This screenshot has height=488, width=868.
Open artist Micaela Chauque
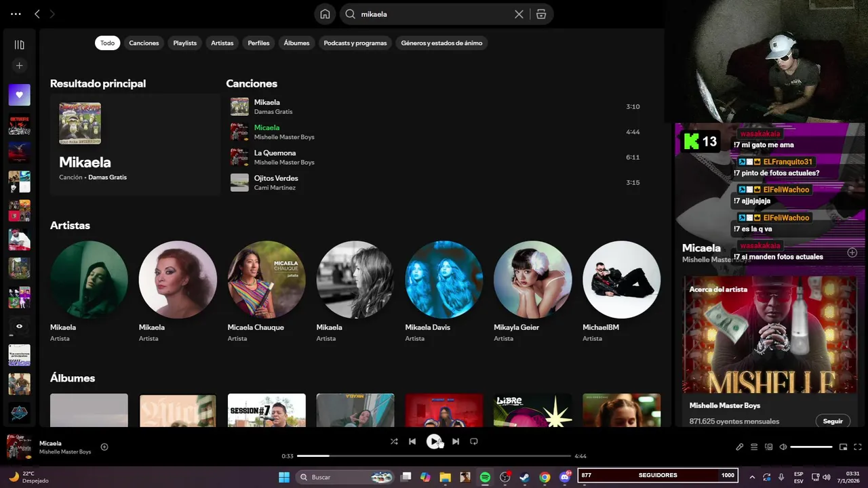[x=267, y=279]
